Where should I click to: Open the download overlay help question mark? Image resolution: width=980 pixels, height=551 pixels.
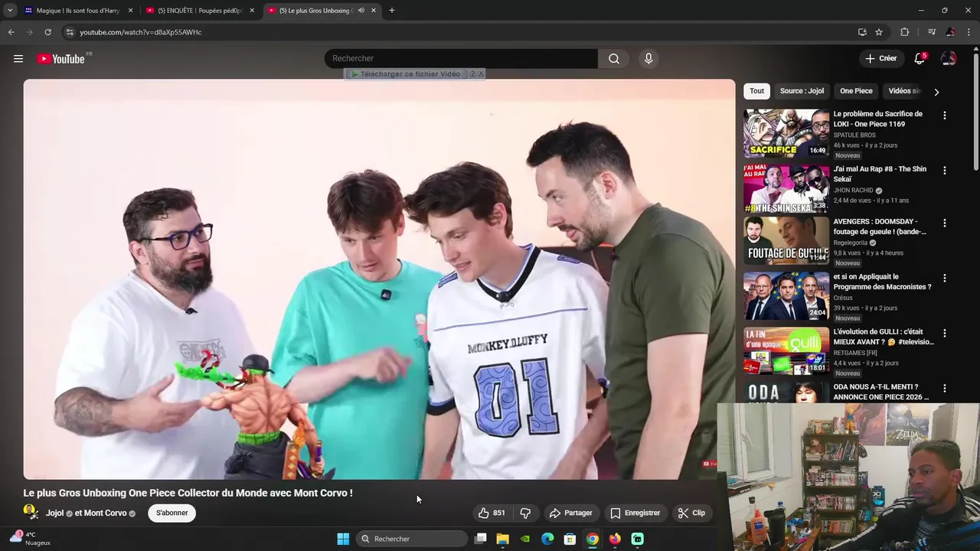point(472,73)
